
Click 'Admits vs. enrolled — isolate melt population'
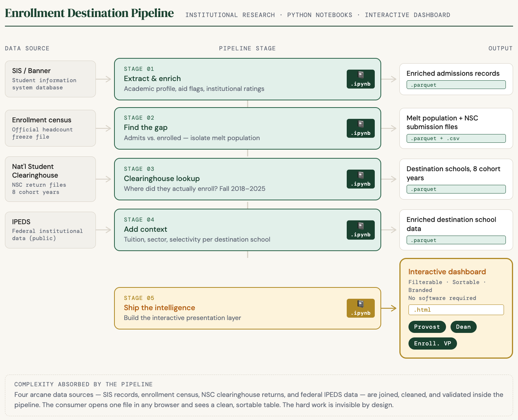[192, 138]
